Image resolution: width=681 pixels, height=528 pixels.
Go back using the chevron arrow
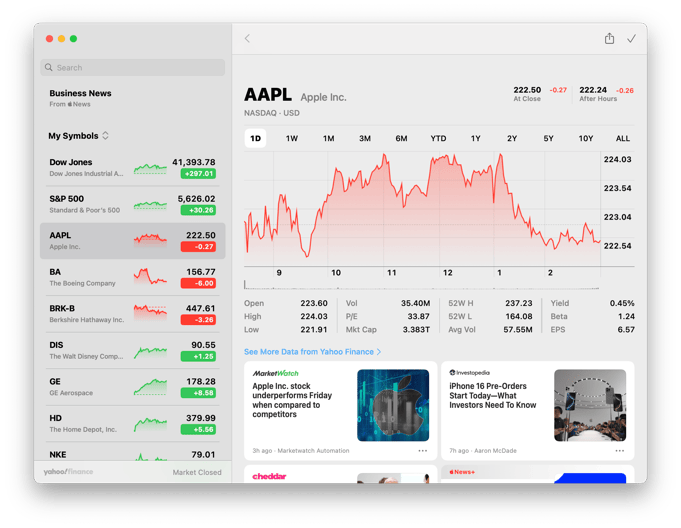pos(247,39)
